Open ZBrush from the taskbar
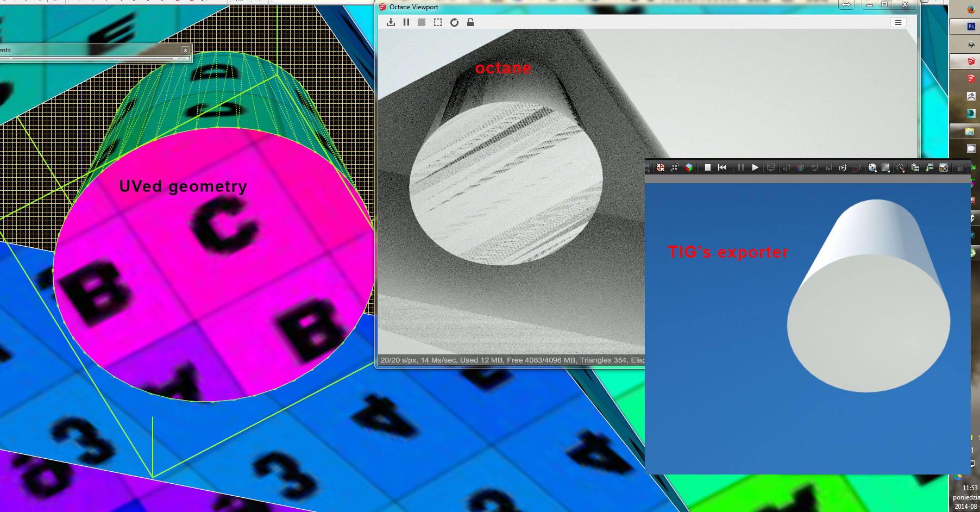 pyautogui.click(x=971, y=96)
